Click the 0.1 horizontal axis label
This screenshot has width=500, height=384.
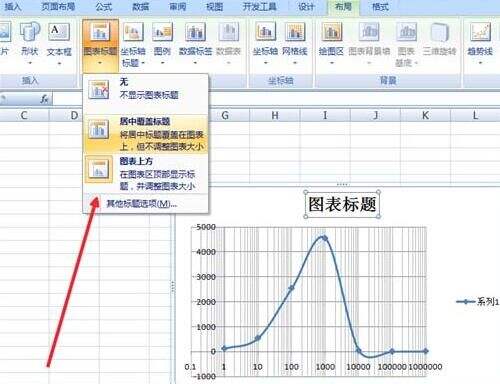(x=190, y=367)
